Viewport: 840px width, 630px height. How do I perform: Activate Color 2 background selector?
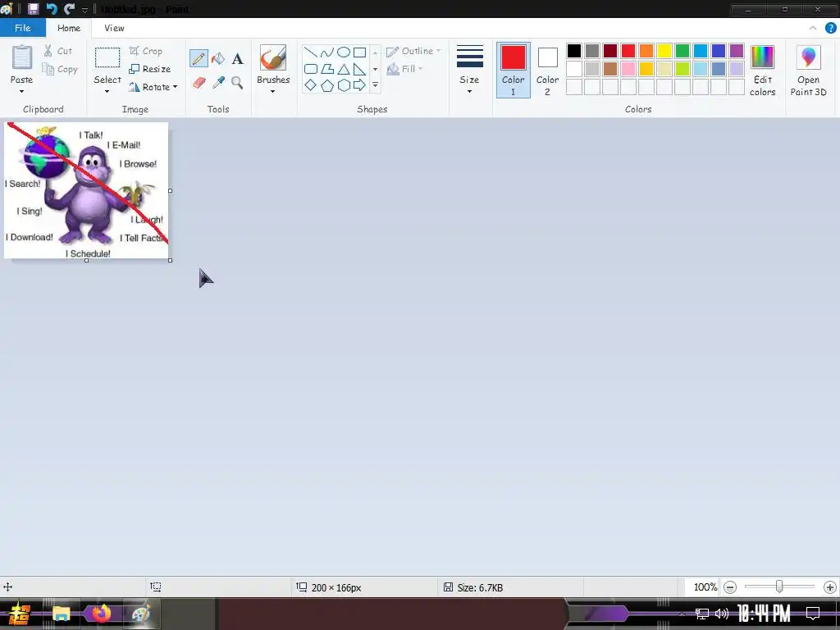click(x=547, y=71)
